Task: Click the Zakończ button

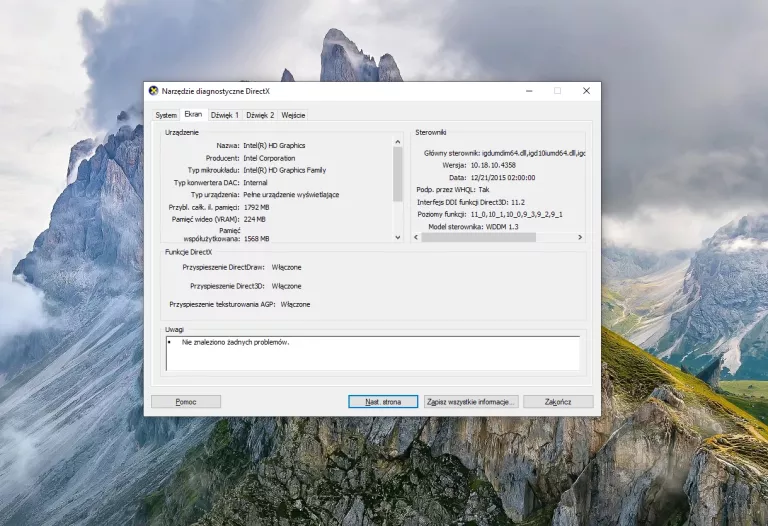Action: (558, 402)
